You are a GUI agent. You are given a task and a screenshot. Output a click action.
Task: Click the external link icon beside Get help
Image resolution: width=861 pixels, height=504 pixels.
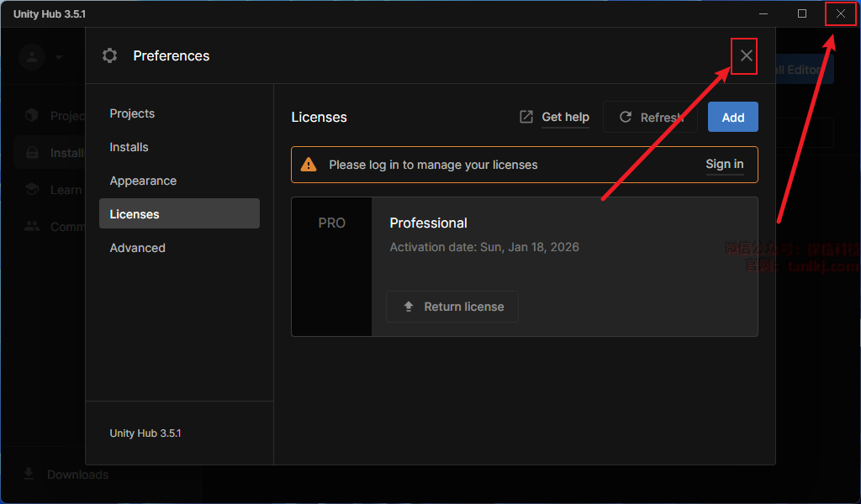pos(526,117)
